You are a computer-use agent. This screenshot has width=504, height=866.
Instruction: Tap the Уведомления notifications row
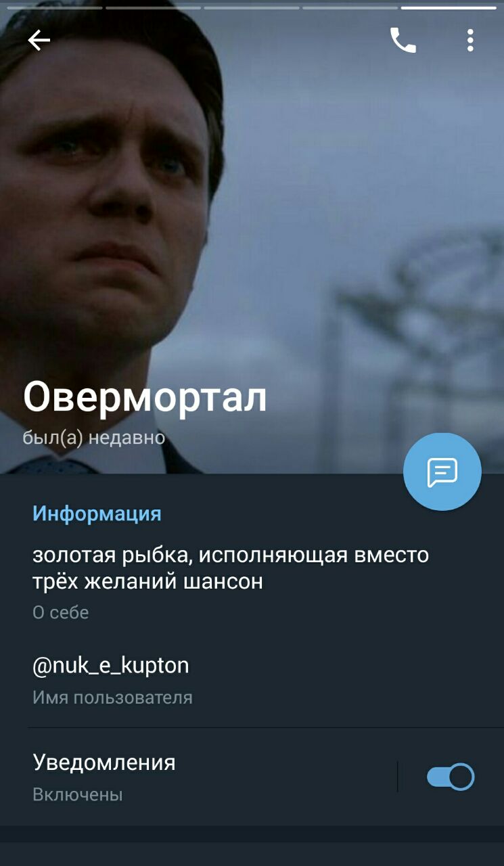252,777
